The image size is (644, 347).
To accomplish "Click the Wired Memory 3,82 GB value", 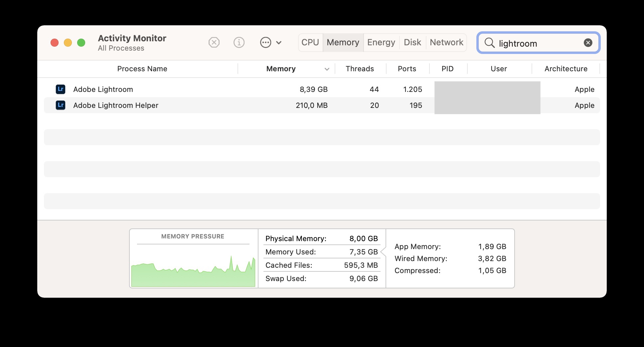I will click(x=492, y=258).
